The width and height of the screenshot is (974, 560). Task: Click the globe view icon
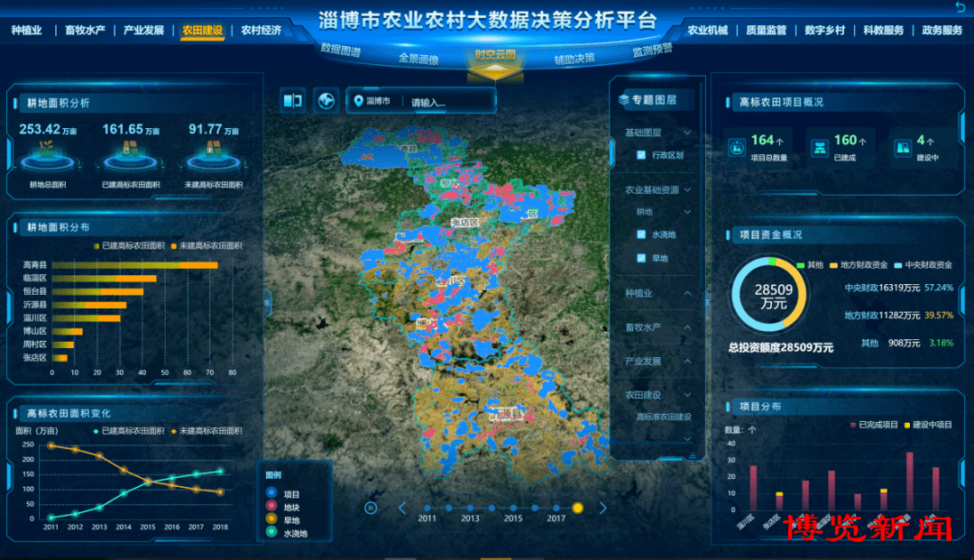326,101
